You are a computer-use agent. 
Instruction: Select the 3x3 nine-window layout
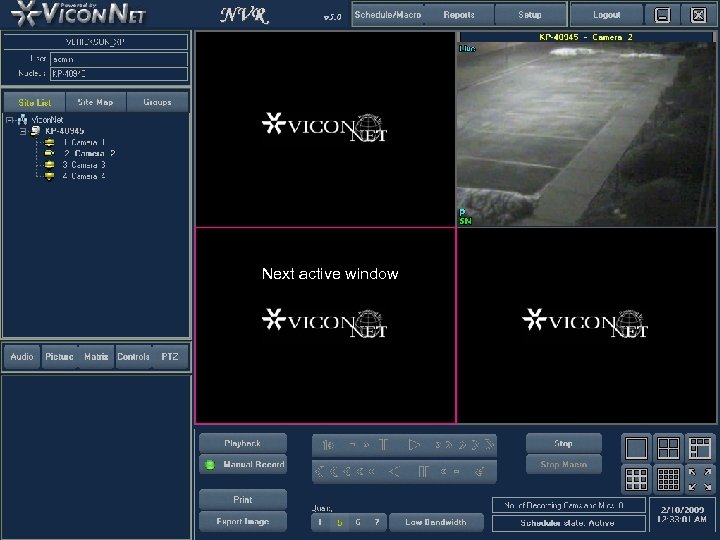point(636,479)
